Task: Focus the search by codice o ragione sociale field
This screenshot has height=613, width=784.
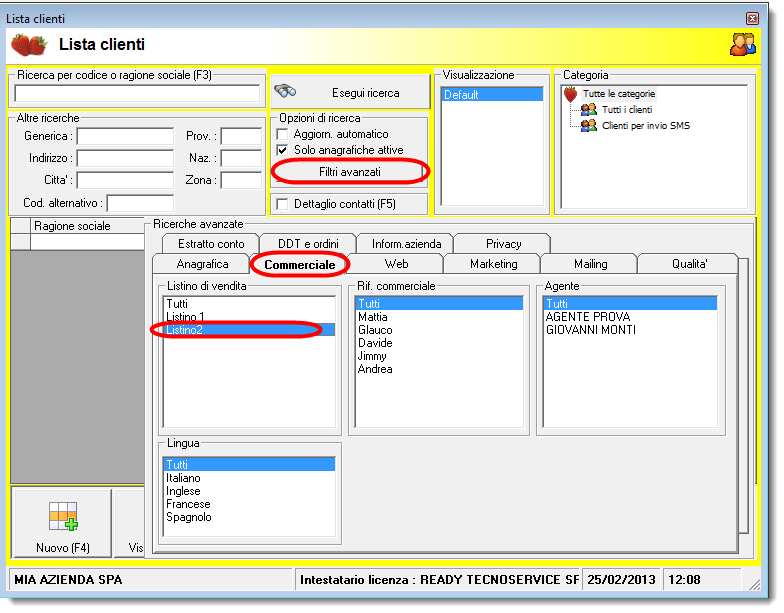Action: (x=137, y=93)
